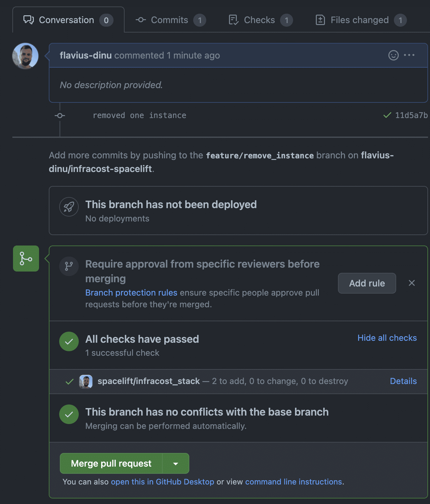
Task: Open the comment options kebab menu
Action: click(x=409, y=55)
